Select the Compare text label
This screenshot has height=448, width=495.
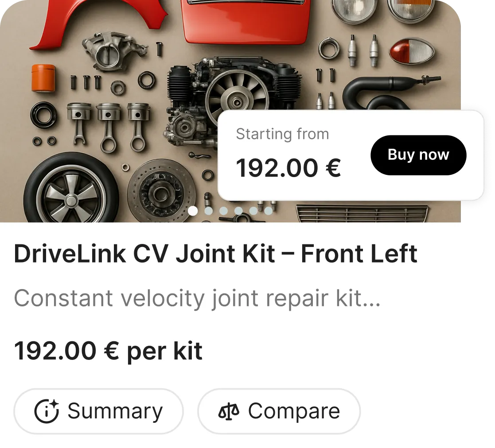(294, 411)
